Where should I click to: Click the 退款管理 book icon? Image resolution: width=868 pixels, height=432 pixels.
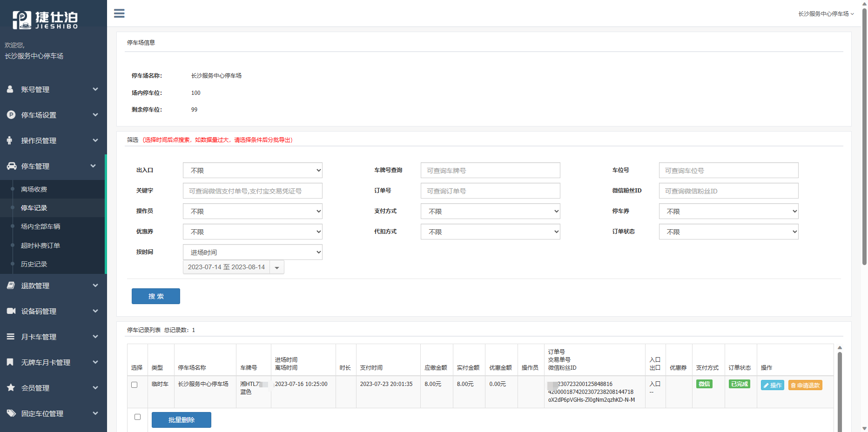(x=11, y=285)
